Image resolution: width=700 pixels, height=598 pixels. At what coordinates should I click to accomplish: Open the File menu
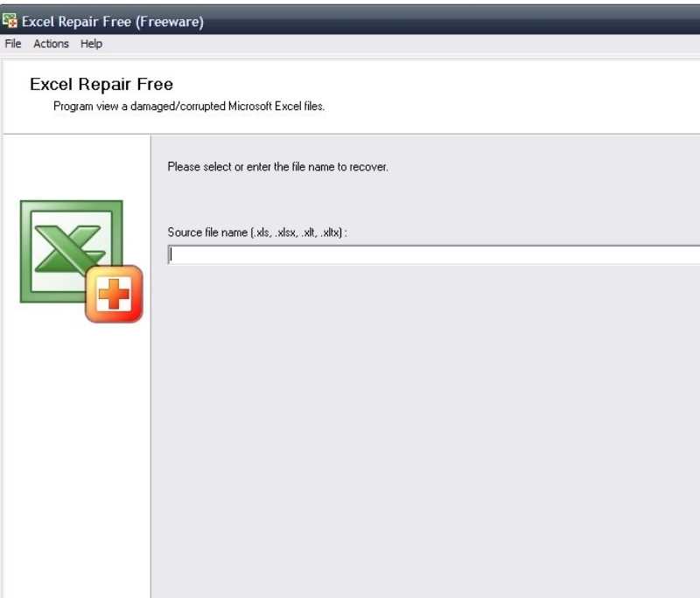click(13, 44)
